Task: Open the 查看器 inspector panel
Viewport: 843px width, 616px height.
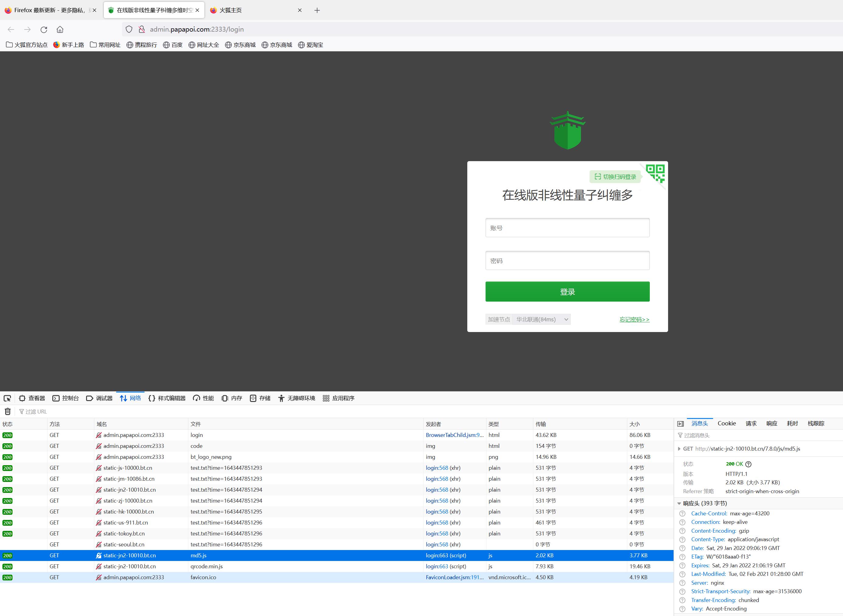Action: [32, 398]
